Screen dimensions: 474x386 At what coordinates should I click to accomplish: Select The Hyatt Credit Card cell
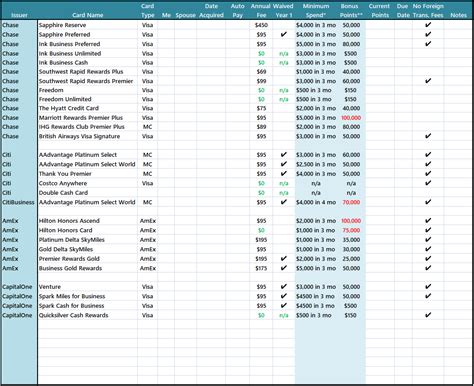click(x=69, y=108)
